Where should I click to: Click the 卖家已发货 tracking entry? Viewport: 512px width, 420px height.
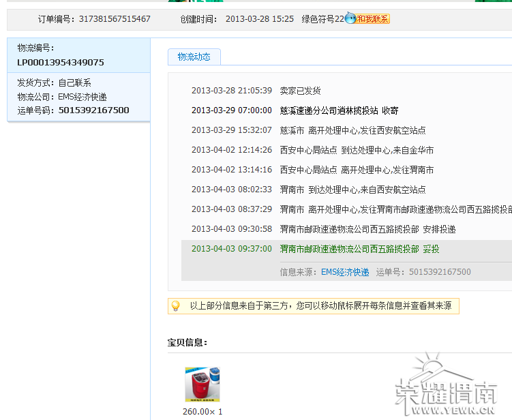point(300,91)
